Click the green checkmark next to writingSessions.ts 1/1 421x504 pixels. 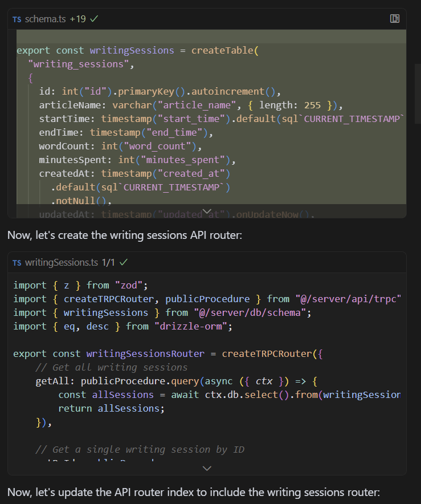coord(124,263)
